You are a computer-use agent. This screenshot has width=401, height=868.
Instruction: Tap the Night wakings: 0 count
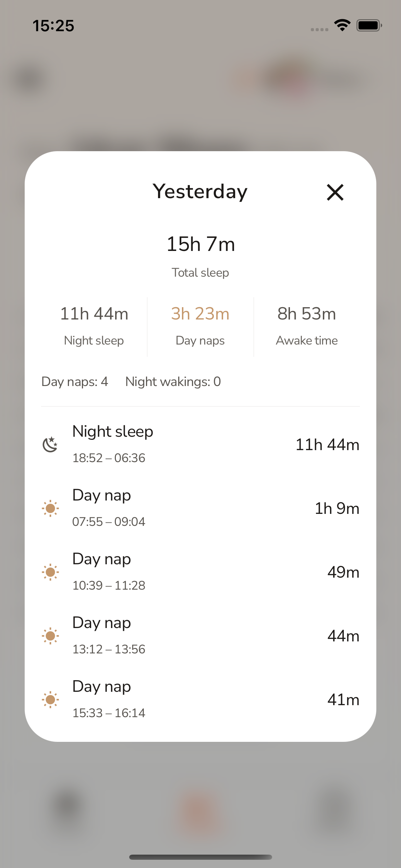(173, 382)
